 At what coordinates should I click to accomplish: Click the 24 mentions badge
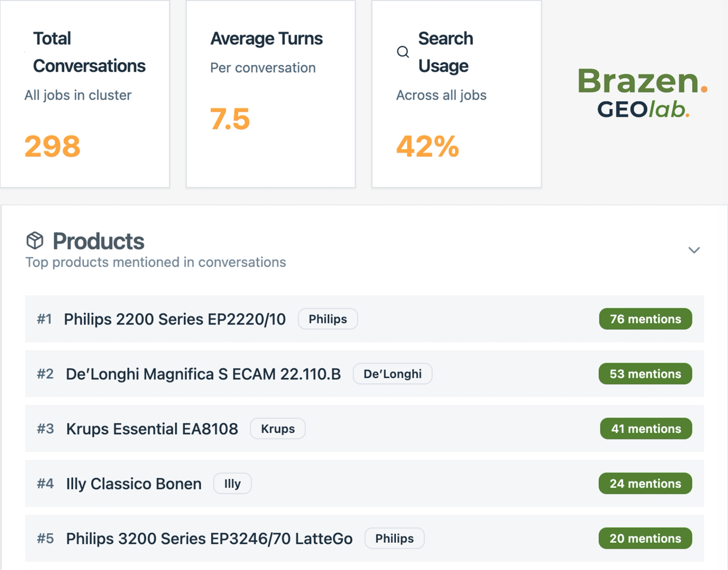pos(645,484)
